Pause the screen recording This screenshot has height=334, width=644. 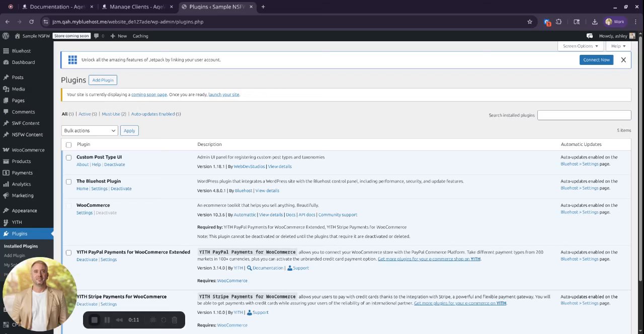107,320
